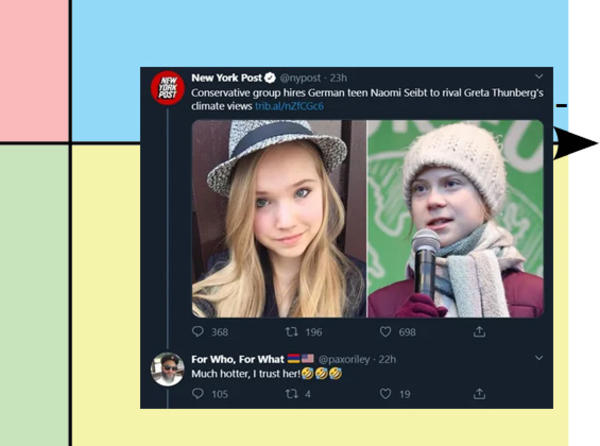Viewport: 600px width, 446px height.
Task: Open the New York Post profile avatar
Action: tap(167, 88)
